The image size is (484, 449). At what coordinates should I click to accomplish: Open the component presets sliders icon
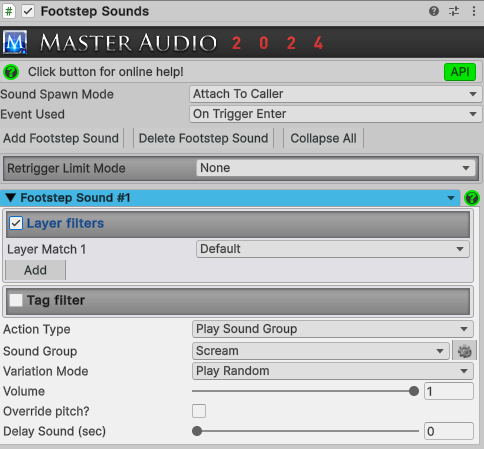pyautogui.click(x=454, y=11)
